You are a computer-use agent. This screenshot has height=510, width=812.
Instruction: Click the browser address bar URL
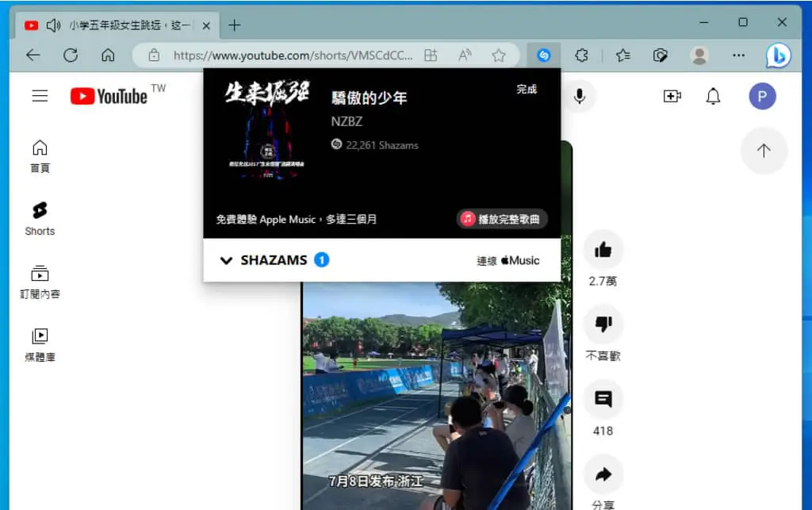pos(293,55)
